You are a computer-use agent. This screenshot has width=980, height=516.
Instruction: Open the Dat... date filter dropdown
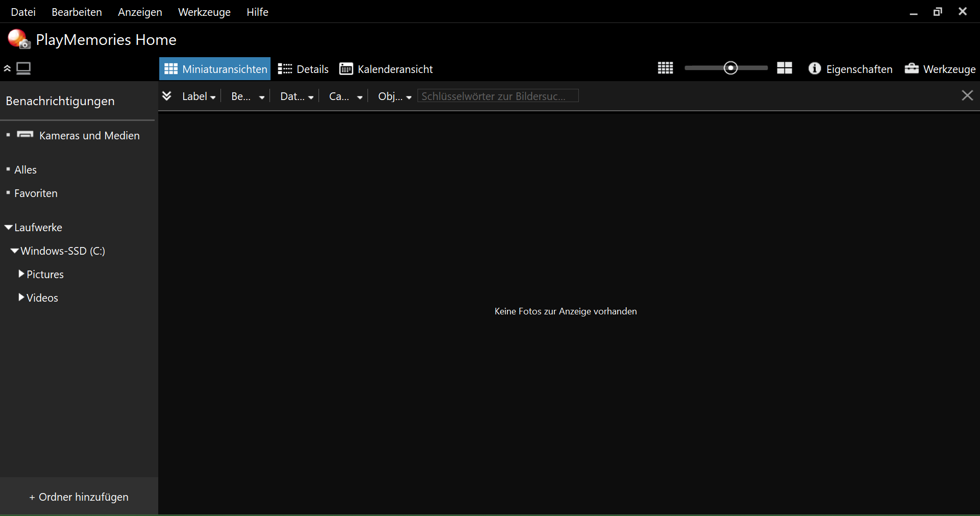(297, 96)
